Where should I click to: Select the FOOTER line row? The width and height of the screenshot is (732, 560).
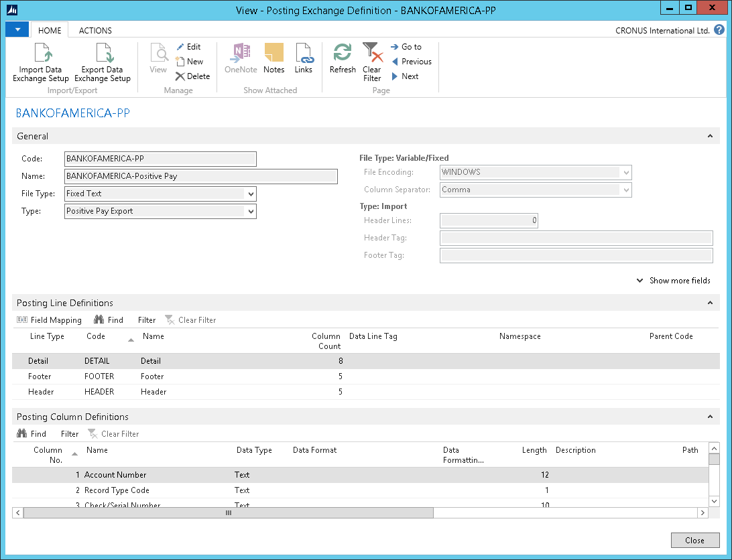click(365, 376)
